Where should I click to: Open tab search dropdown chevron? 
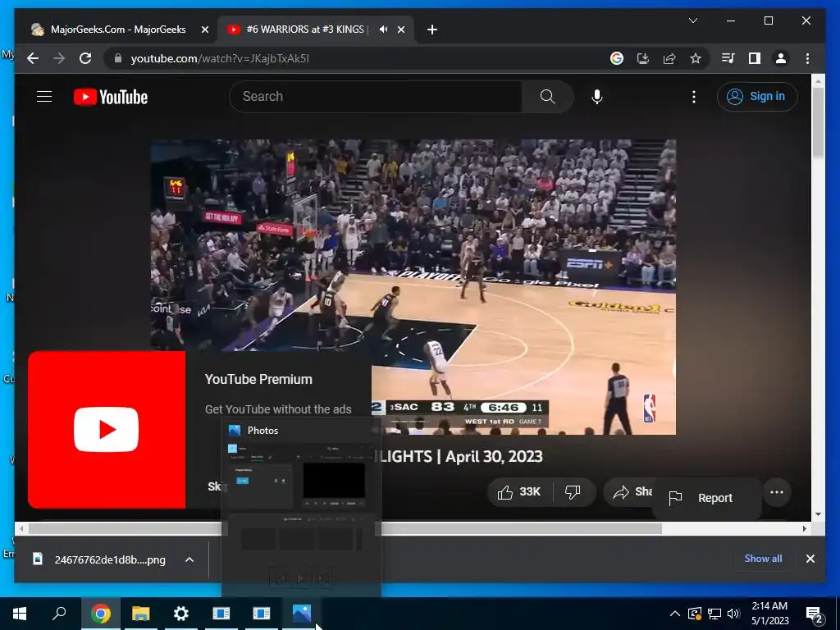[692, 21]
